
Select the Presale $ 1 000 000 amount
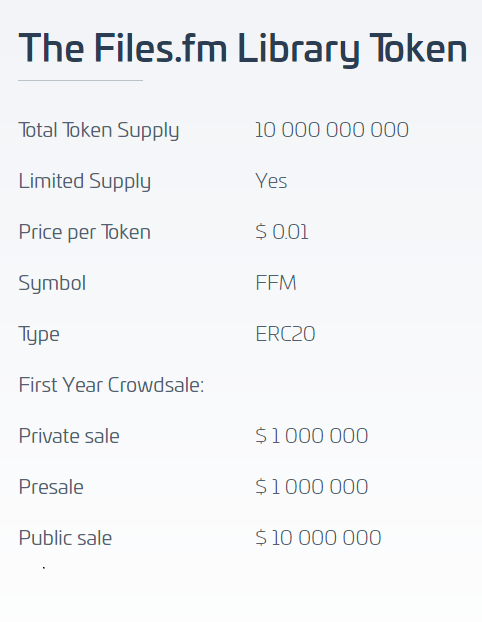(311, 487)
